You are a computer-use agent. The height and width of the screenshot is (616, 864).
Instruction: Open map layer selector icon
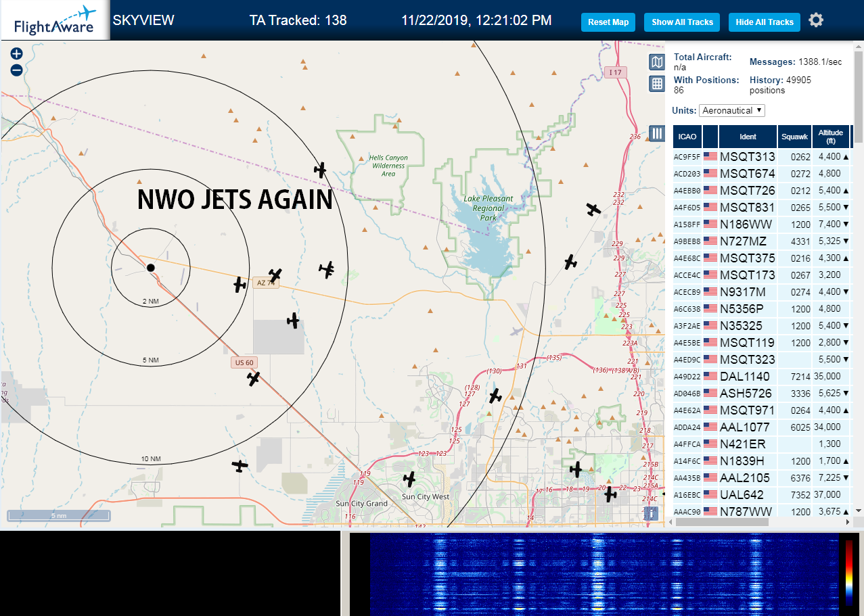click(x=656, y=62)
